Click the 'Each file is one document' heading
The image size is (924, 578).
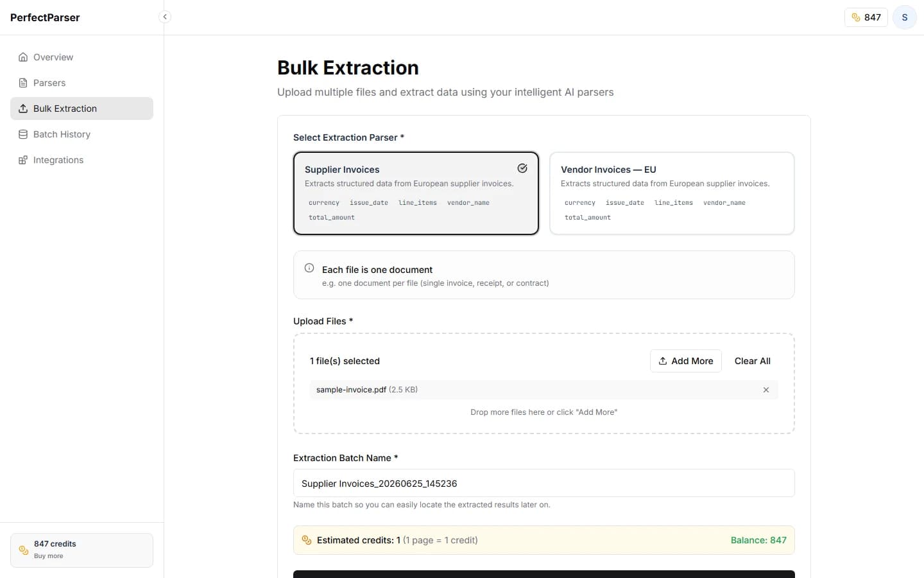(377, 270)
